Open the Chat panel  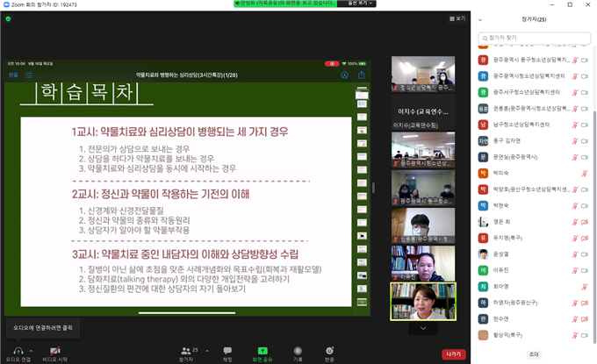(x=227, y=349)
